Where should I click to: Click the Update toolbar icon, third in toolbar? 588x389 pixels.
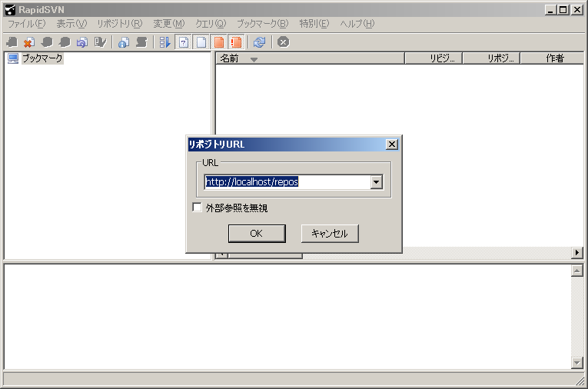point(47,42)
